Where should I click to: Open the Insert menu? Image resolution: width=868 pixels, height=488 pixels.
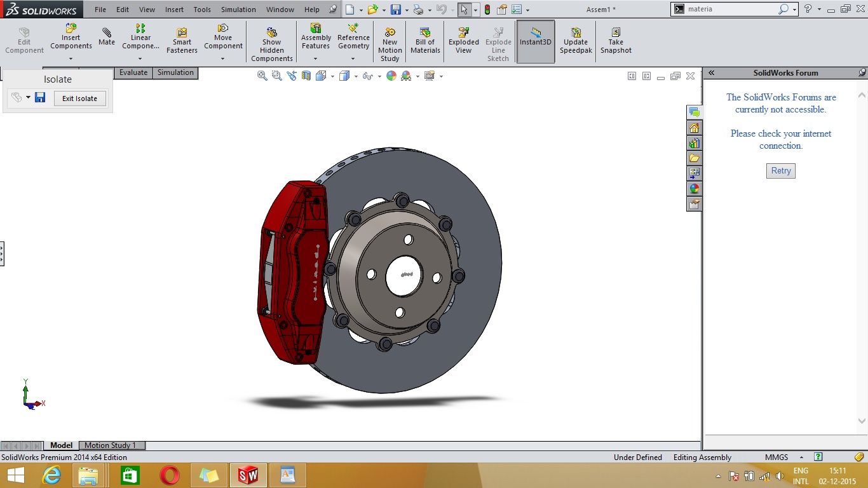coord(174,10)
